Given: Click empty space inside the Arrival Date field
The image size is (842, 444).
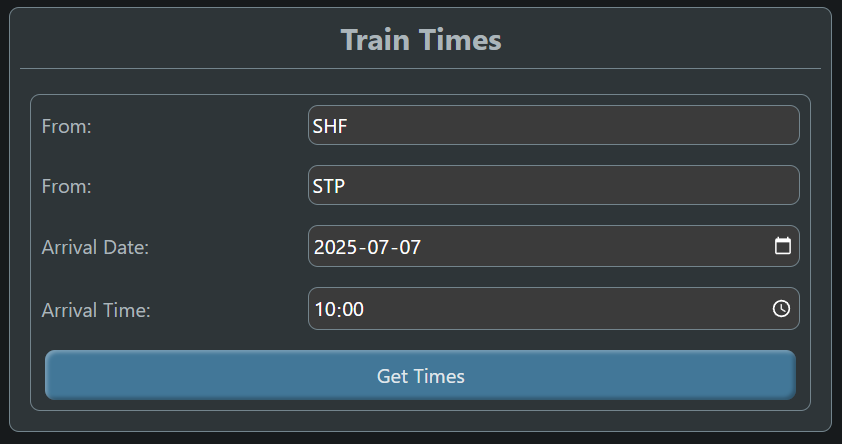Looking at the screenshot, I should click(x=591, y=246).
